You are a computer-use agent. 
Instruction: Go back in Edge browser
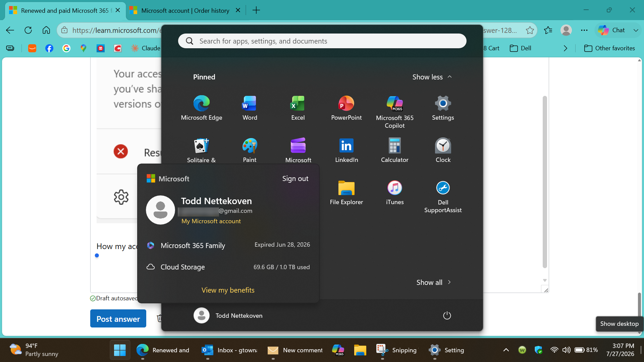click(x=10, y=30)
